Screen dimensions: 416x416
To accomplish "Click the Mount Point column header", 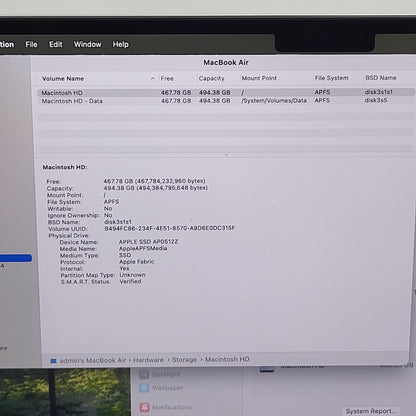I will pos(259,78).
